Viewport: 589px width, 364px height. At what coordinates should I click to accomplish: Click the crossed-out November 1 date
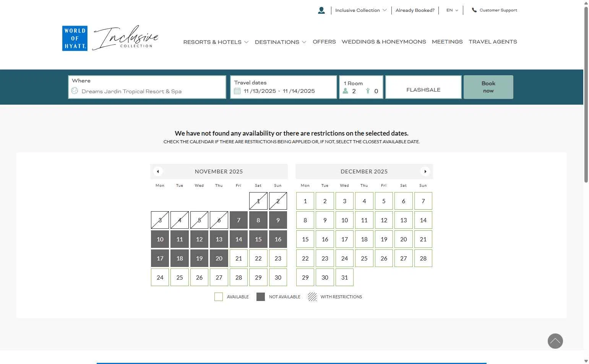tap(258, 201)
